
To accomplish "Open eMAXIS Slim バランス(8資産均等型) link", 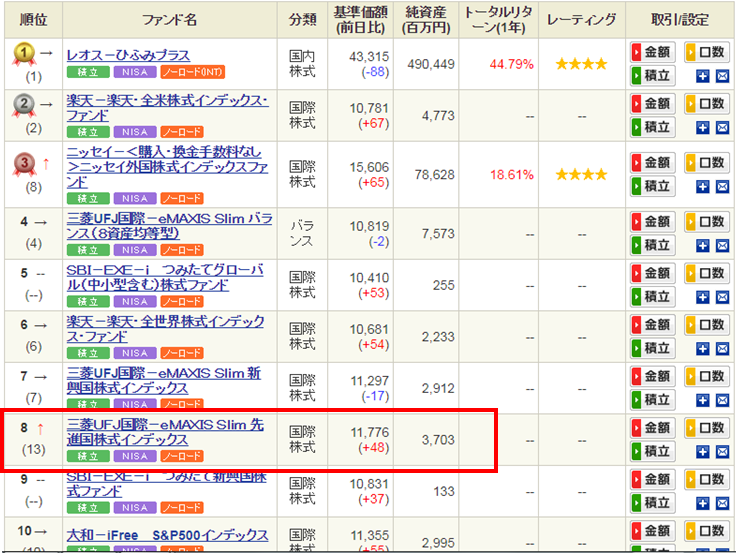I will pyautogui.click(x=169, y=226).
